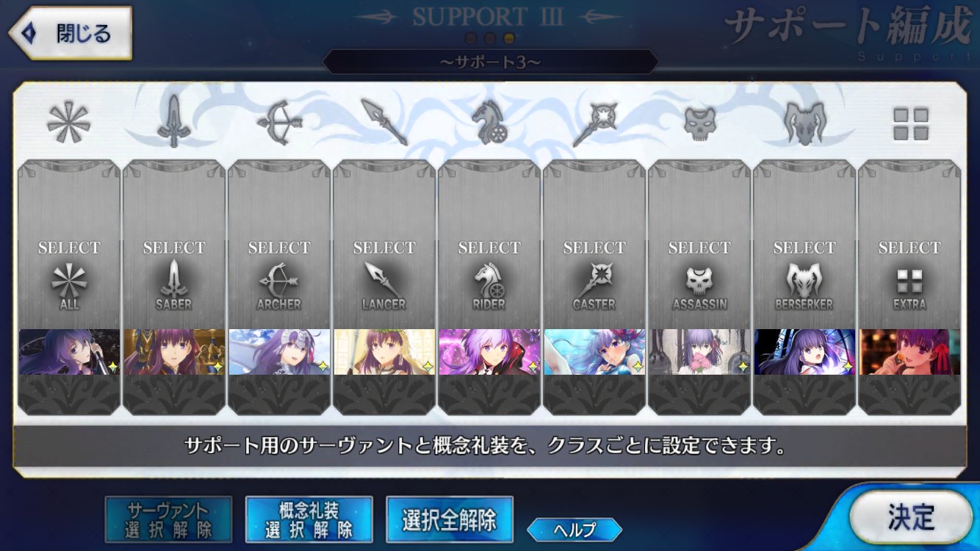
Task: Close the support setup with 閉じる
Action: click(x=70, y=33)
